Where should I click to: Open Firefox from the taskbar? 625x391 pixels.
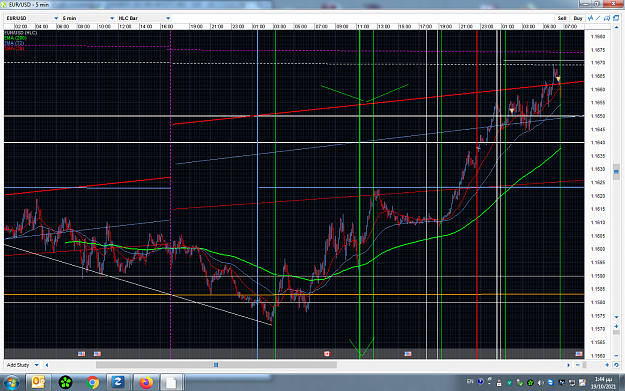click(x=146, y=383)
